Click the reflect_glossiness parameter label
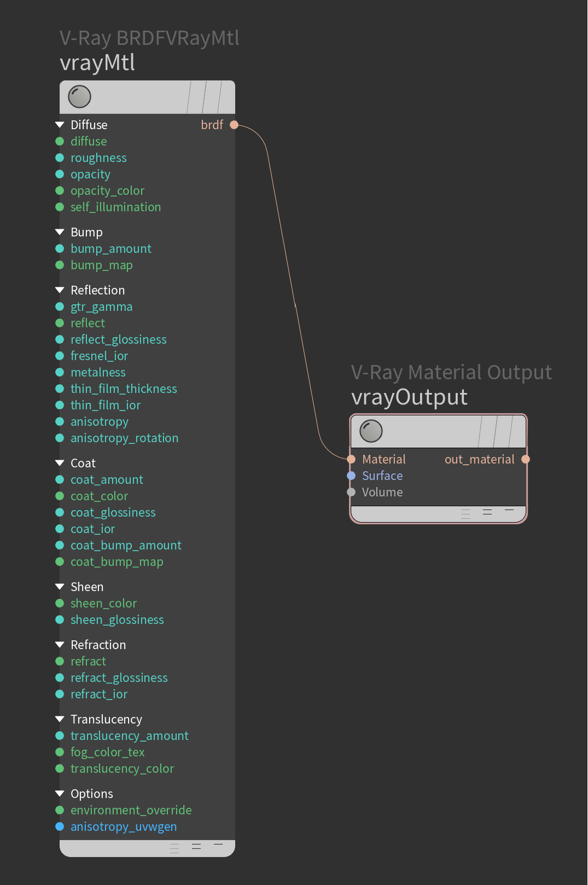588x885 pixels. coord(119,340)
